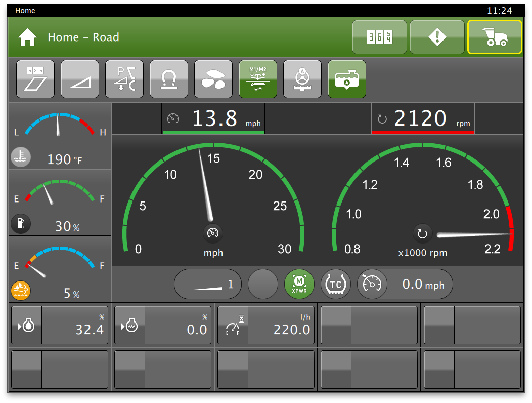Toggle the M1/M2 height memory button
Viewport: 532px width, 403px height.
(258, 79)
